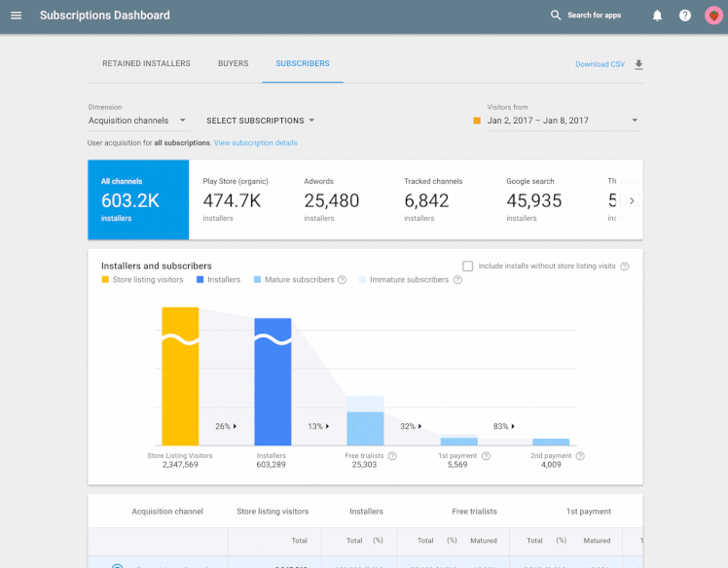The image size is (728, 568).
Task: Click Matured subheader under 1st payment
Action: point(597,541)
